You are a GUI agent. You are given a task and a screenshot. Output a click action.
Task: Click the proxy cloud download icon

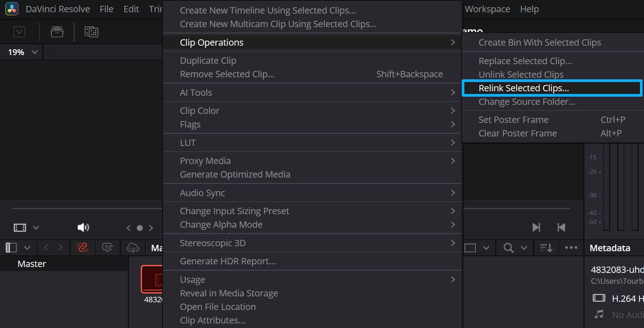pos(132,248)
